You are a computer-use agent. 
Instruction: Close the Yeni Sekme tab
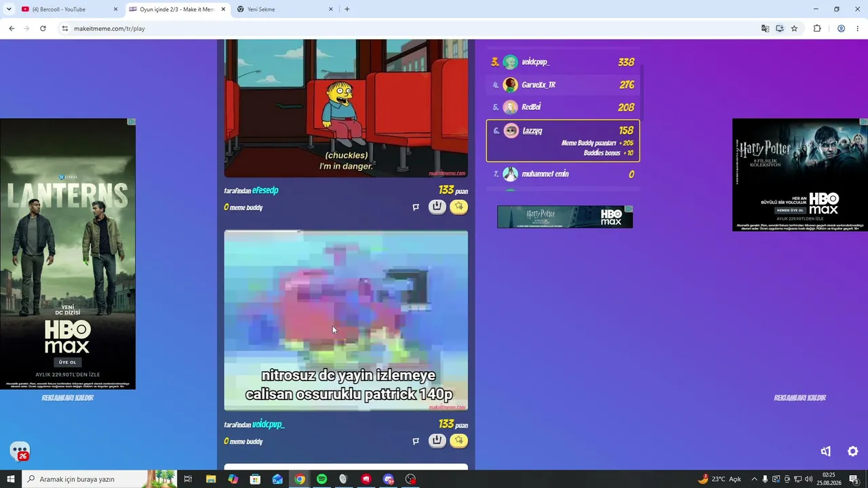pos(331,9)
